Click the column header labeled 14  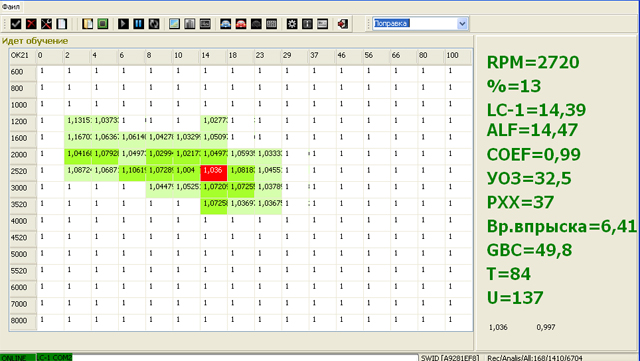click(x=213, y=56)
